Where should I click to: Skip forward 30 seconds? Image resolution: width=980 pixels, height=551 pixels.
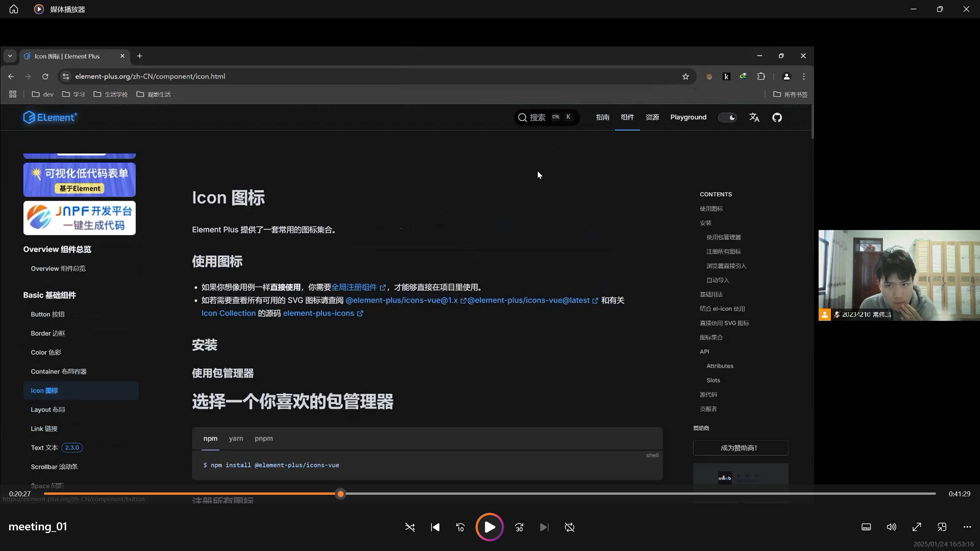coord(519,527)
